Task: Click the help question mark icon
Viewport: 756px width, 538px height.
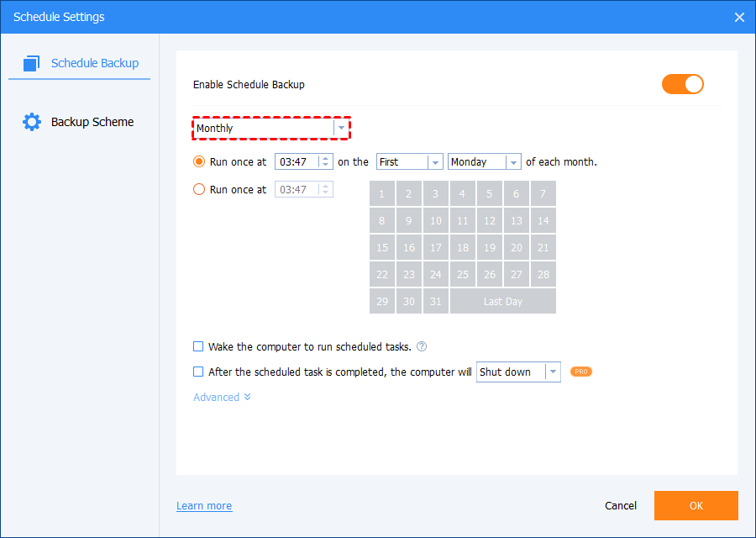Action: (x=422, y=346)
